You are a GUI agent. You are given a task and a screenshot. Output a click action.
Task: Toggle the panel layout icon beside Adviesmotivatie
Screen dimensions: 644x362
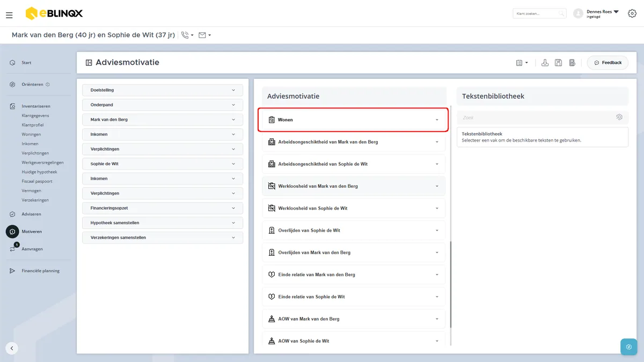(89, 63)
